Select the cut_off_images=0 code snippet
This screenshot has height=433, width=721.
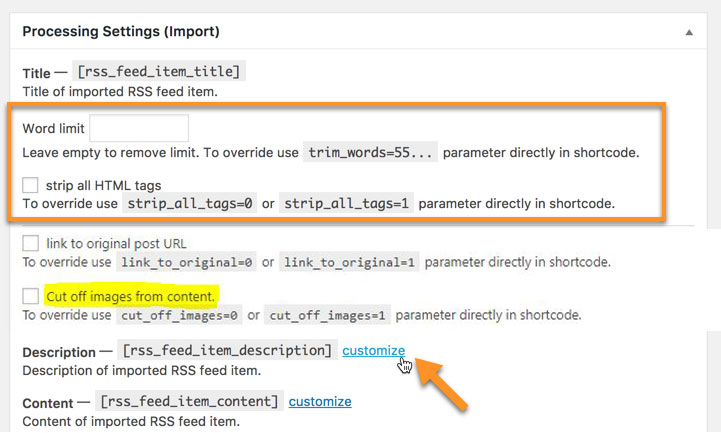click(179, 315)
